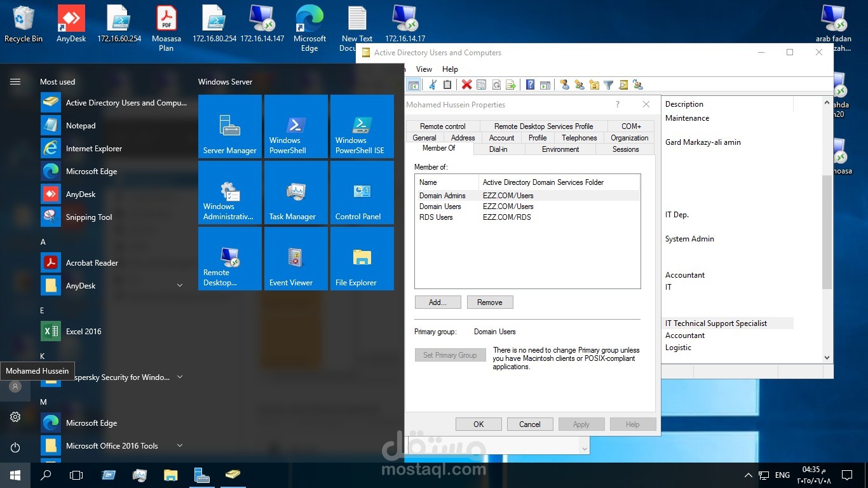This screenshot has width=868, height=488.
Task: Open Acrobat Reader in the app list
Action: (x=114, y=263)
